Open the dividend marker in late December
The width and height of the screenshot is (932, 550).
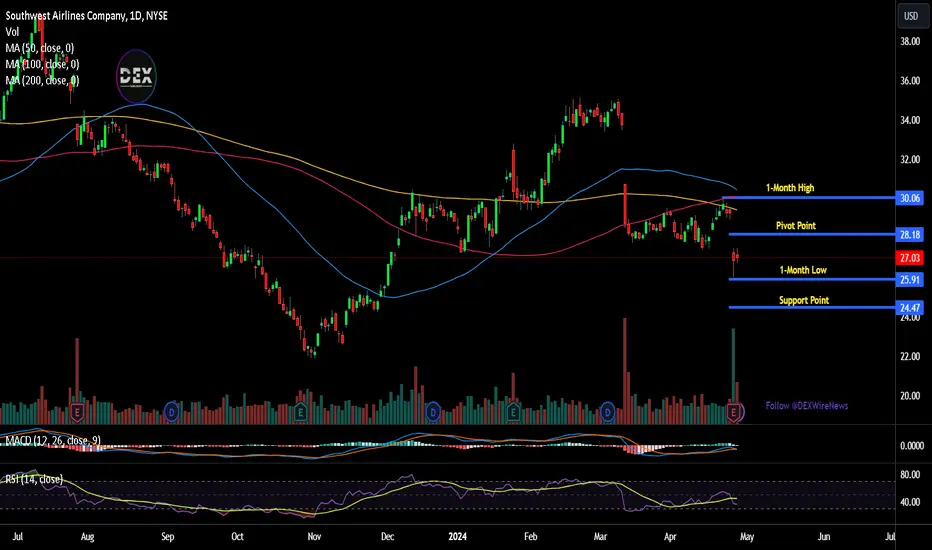(x=433, y=411)
